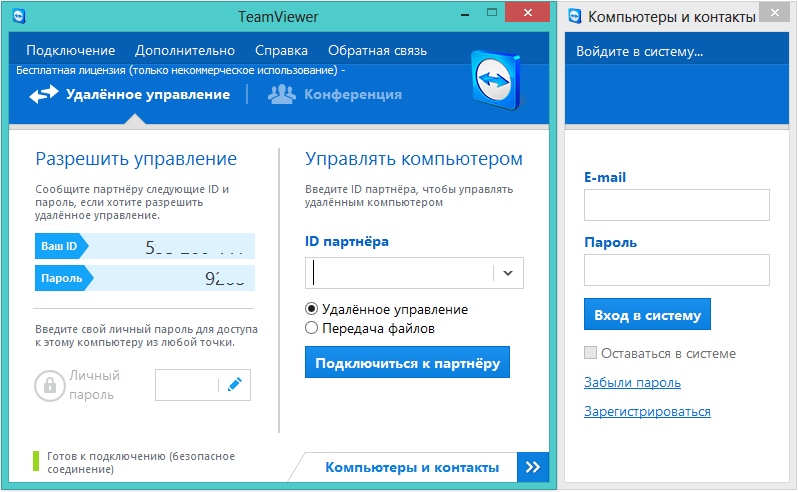Open the Справка menu
This screenshot has width=798, height=492.
click(281, 50)
